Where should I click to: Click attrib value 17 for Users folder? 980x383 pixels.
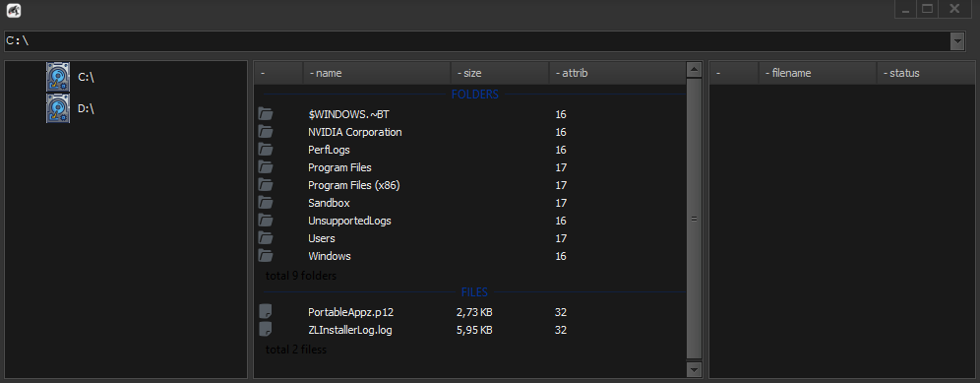click(561, 238)
